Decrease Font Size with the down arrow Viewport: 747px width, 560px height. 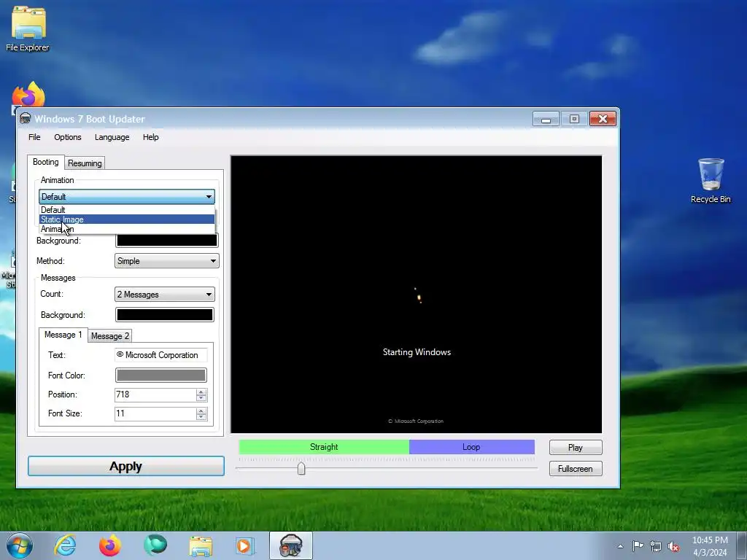coord(201,416)
